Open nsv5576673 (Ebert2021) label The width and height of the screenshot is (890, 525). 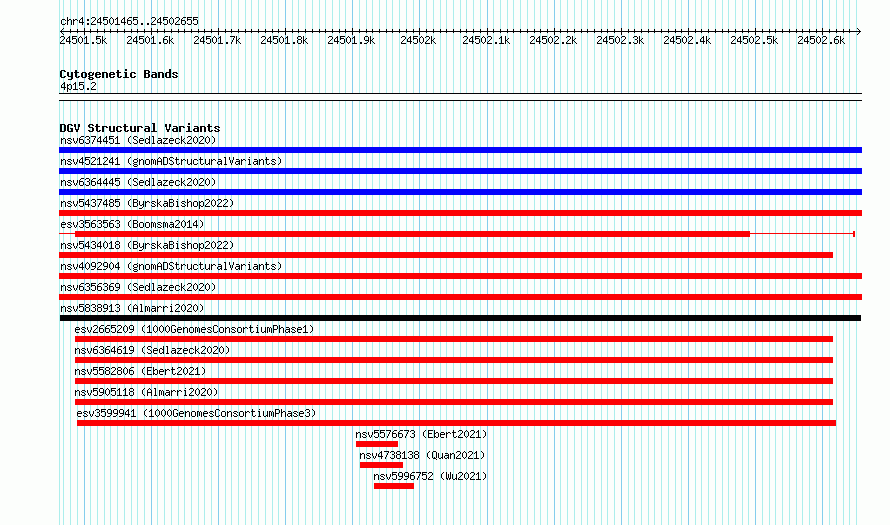pyautogui.click(x=421, y=434)
